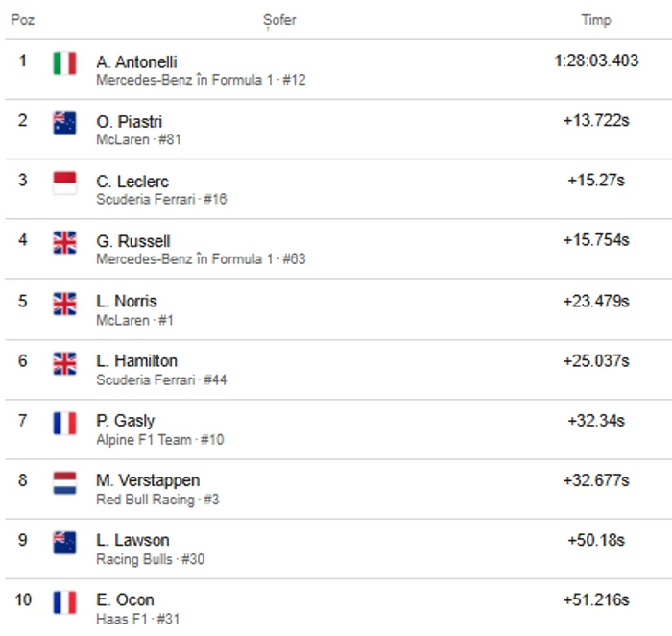Viewport: 672px width, 636px height.
Task: Open driver A. Antonelli's name link
Action: point(136,61)
